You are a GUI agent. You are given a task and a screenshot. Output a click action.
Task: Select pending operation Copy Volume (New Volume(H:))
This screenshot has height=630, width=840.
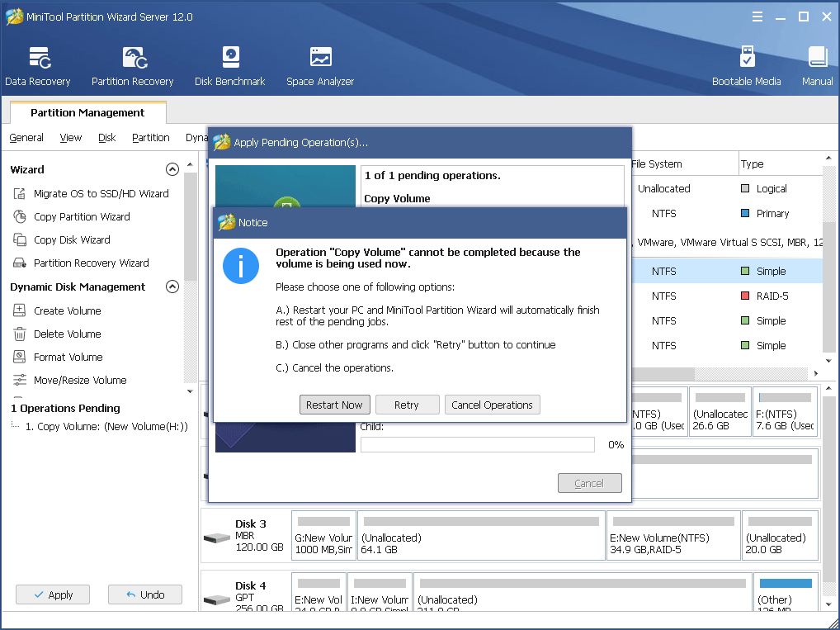click(106, 426)
